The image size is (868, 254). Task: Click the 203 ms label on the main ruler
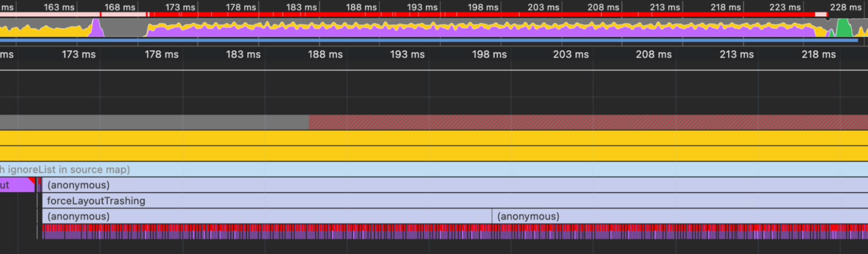coord(571,55)
